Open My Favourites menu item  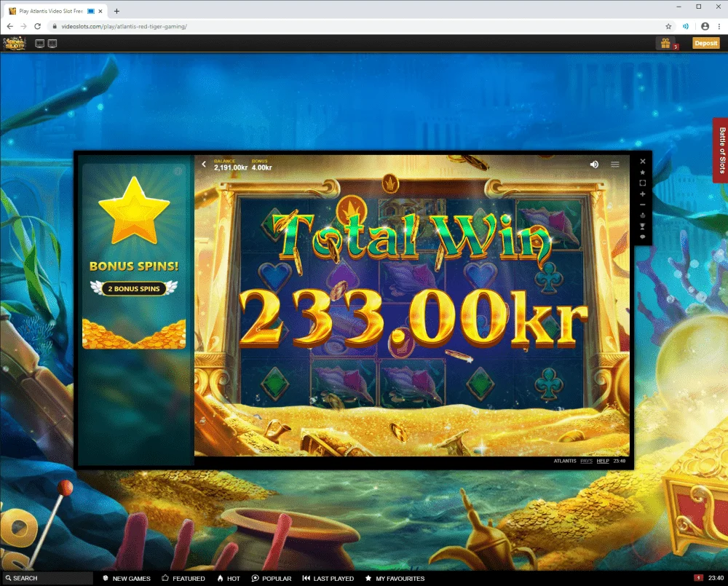pyautogui.click(x=395, y=579)
